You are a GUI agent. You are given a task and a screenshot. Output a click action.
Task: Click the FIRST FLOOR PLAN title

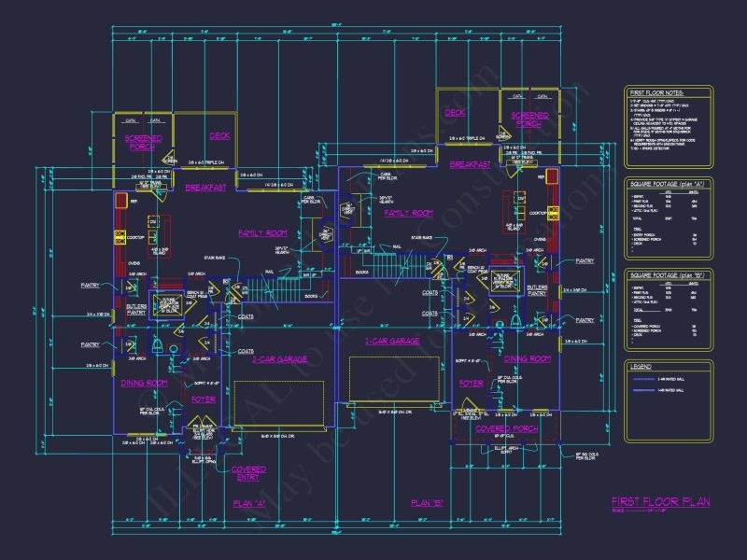coord(661,501)
